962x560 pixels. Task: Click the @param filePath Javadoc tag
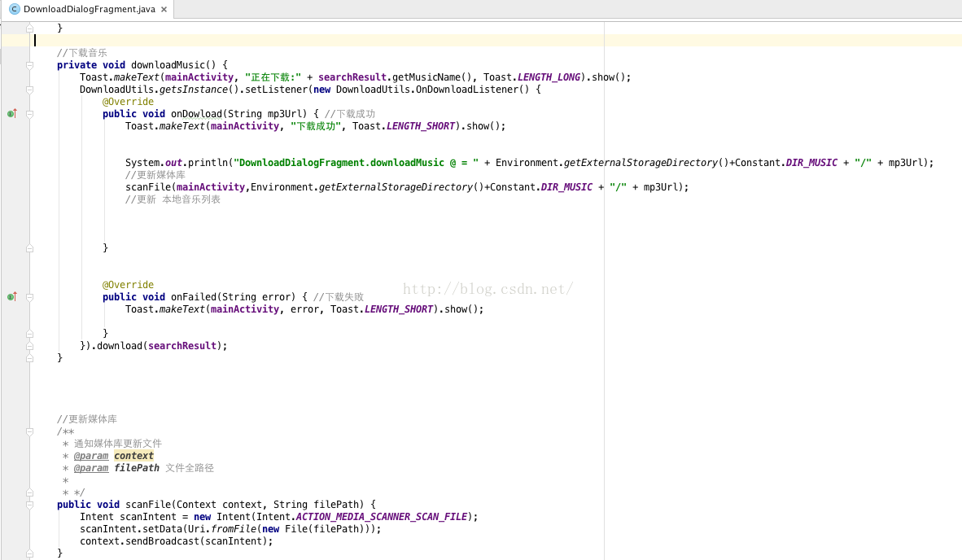coord(90,468)
